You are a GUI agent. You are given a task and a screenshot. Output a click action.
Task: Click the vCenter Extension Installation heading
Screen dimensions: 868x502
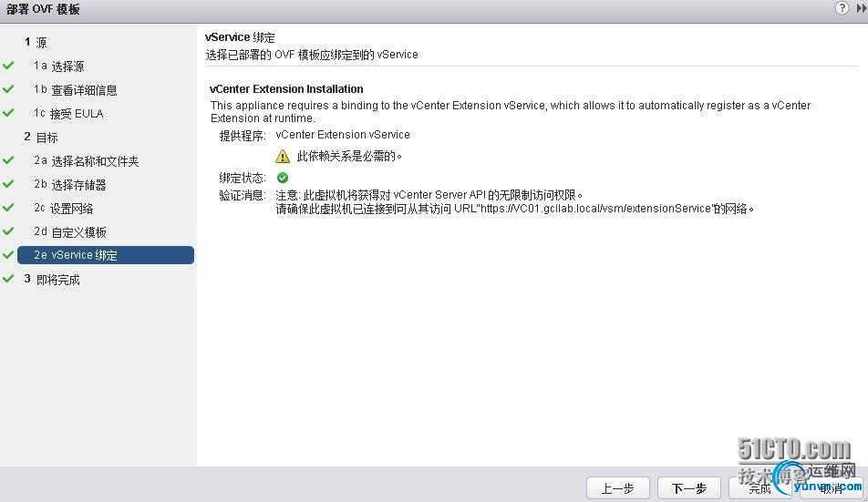tap(286, 89)
